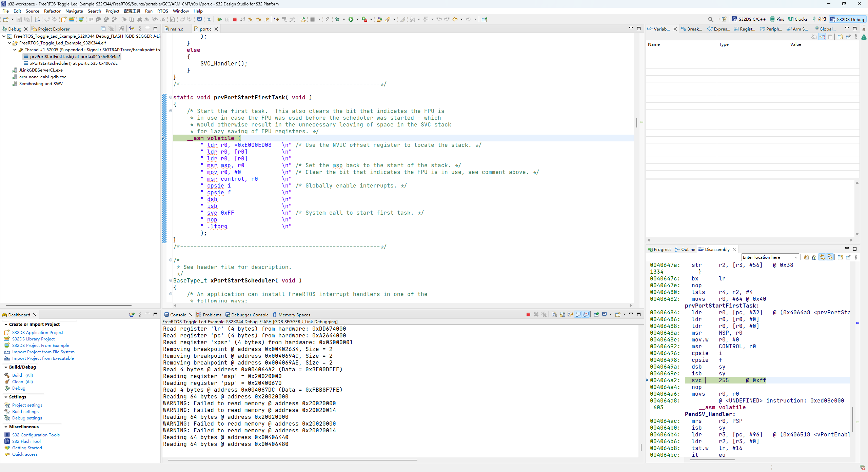Toggle Scroll Lock in console
Viewport: 868px width, 472px height.
coord(562,314)
